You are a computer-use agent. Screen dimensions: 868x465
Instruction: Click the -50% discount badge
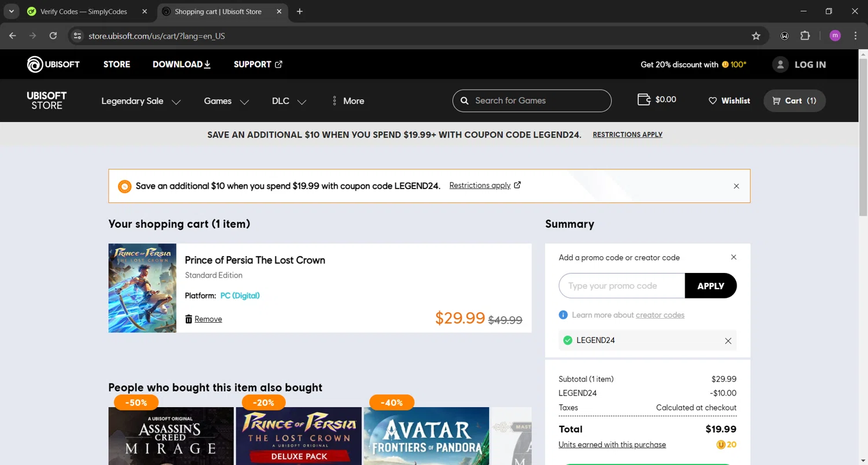pos(136,403)
